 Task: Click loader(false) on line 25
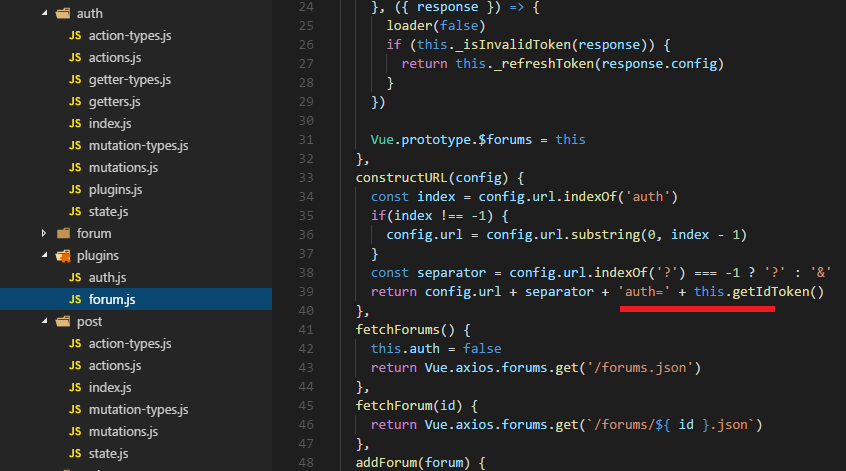pyautogui.click(x=436, y=25)
